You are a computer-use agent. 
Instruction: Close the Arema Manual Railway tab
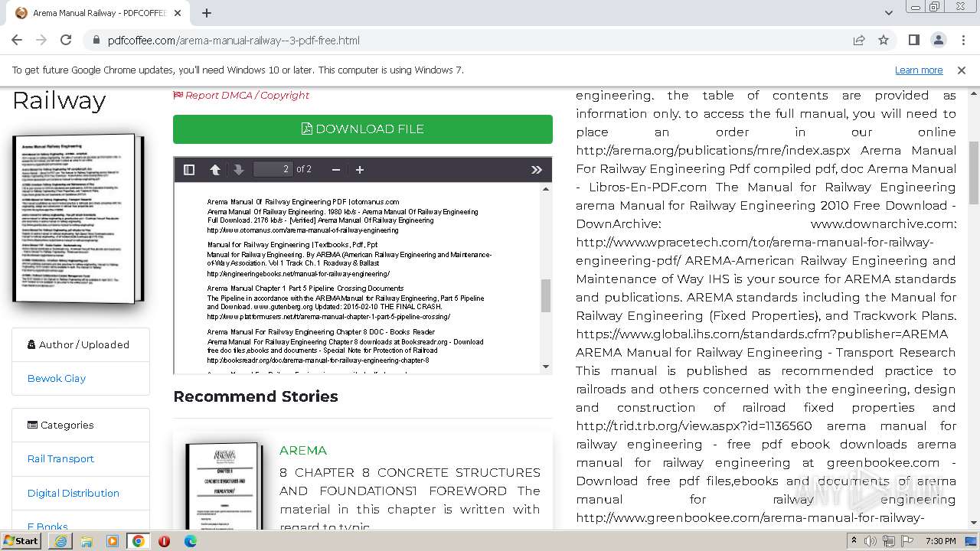[x=178, y=13]
